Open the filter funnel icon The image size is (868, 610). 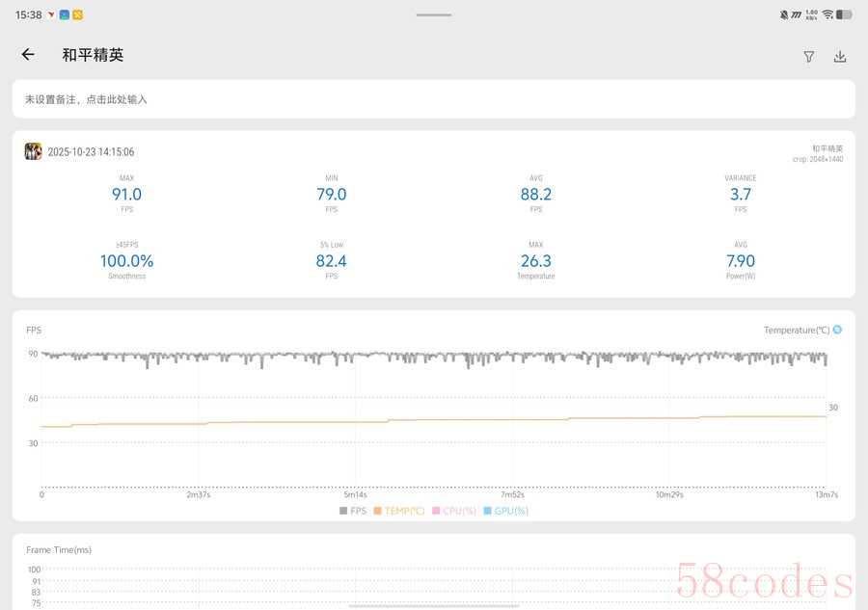(x=809, y=57)
